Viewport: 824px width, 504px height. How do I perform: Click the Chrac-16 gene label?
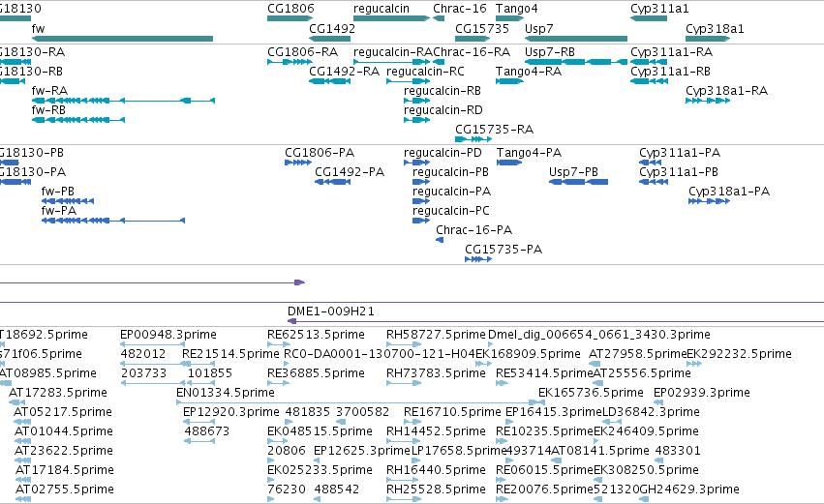pos(460,9)
